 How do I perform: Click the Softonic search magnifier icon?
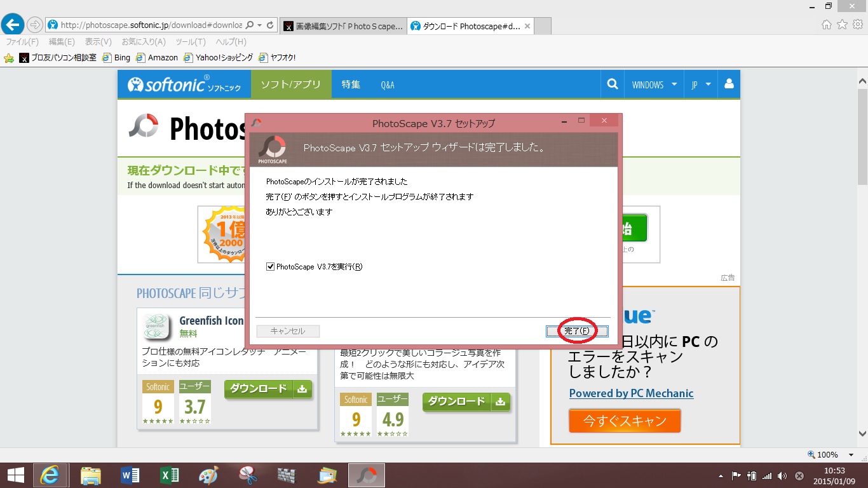tap(613, 84)
